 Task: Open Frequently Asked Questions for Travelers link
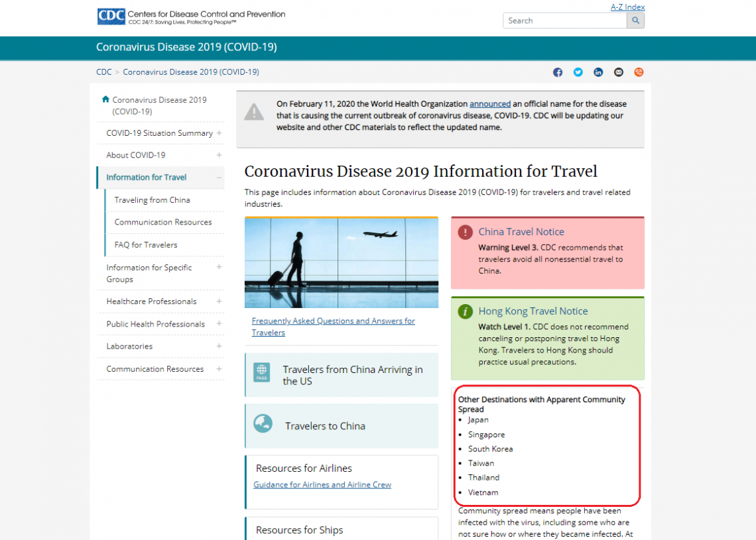(x=333, y=327)
